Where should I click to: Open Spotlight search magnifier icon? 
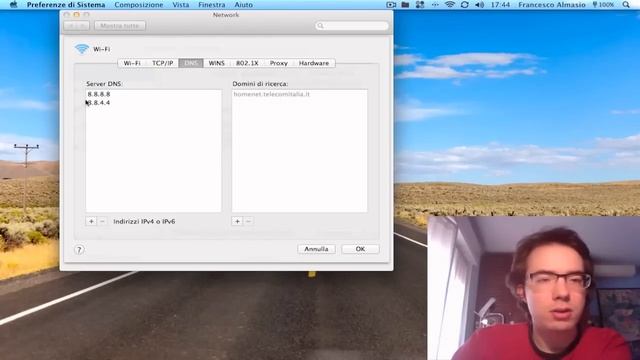click(x=626, y=4)
